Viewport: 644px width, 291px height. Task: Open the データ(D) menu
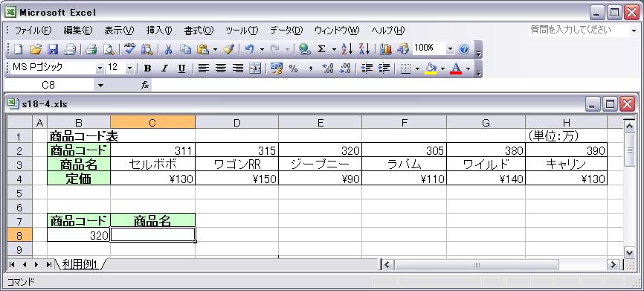point(286,31)
